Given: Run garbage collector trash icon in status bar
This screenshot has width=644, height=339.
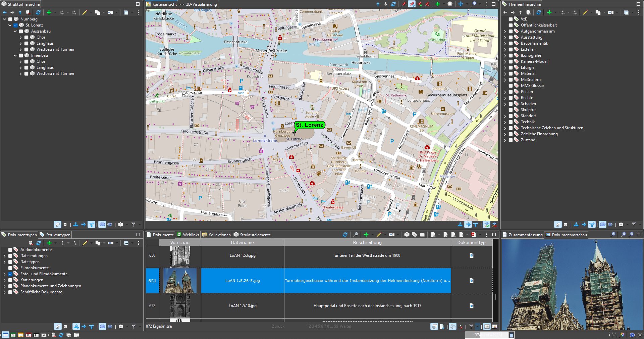Looking at the screenshot, I should pyautogui.click(x=512, y=335).
